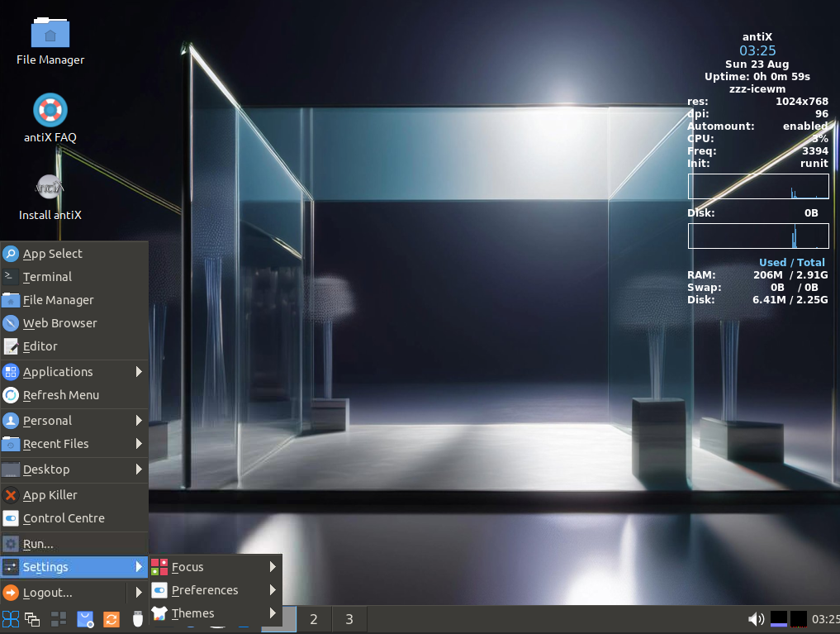Click Refresh Menu entry
Viewport: 840px width, 634px height.
tap(74, 395)
